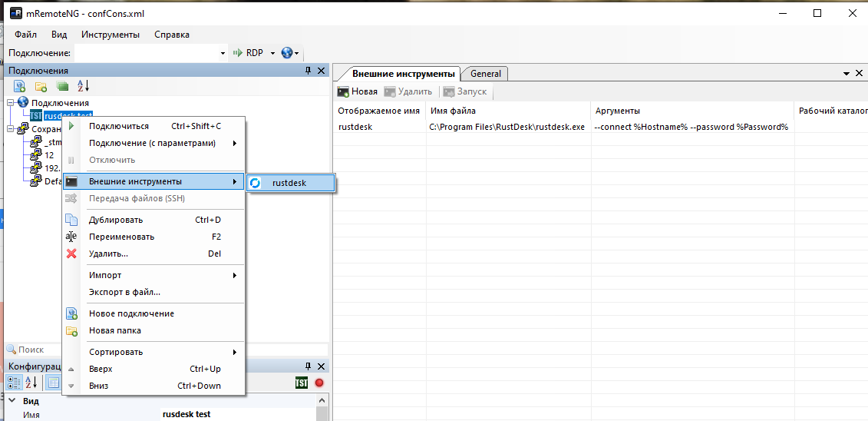
Task: Open the Импорт submenu
Action: [153, 275]
